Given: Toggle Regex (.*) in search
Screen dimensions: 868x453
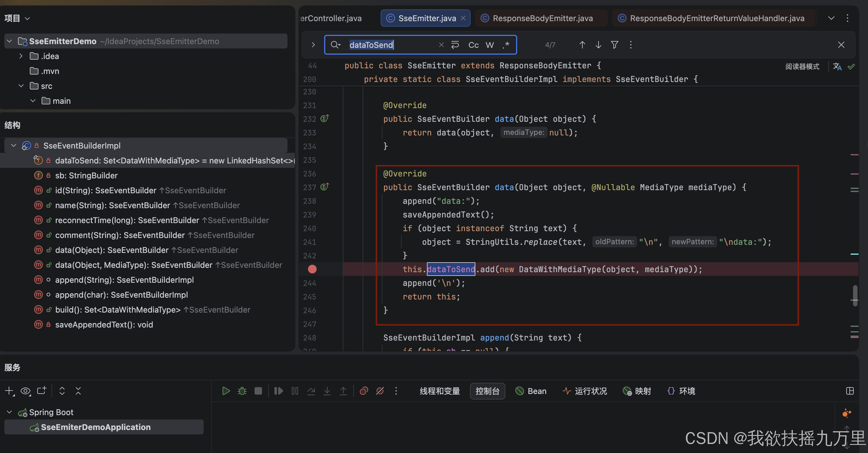Looking at the screenshot, I should [506, 45].
